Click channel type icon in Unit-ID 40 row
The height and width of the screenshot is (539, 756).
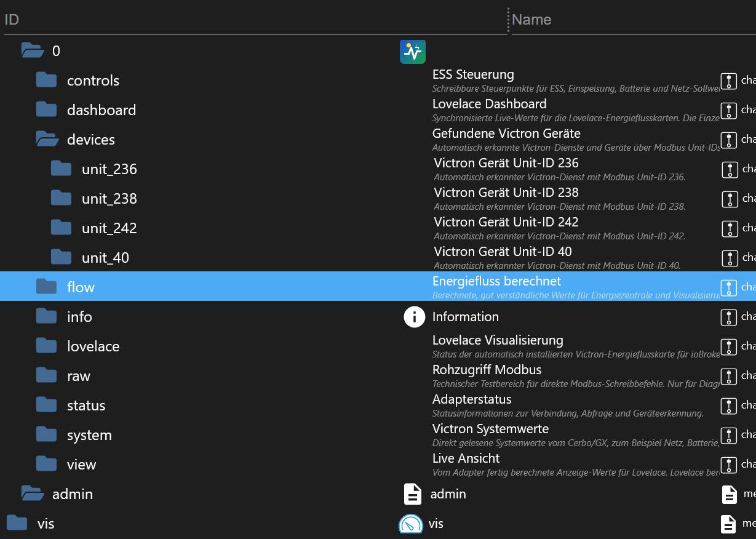(x=729, y=258)
